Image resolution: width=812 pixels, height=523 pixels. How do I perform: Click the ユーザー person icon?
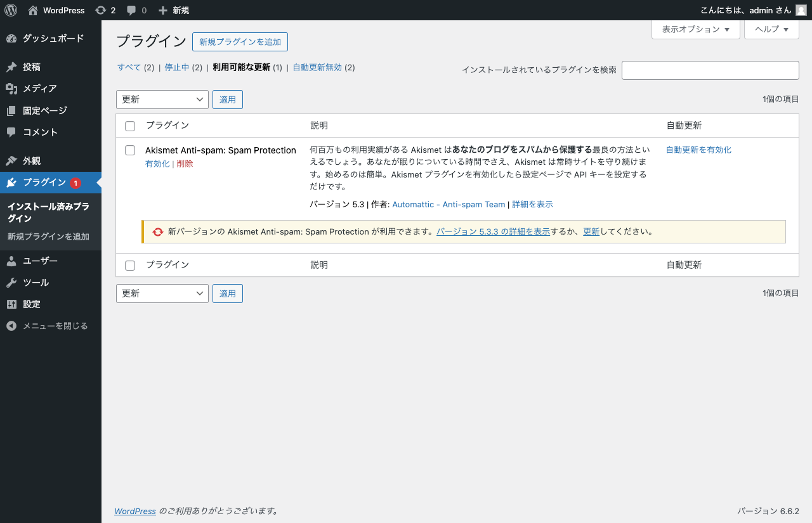click(11, 261)
